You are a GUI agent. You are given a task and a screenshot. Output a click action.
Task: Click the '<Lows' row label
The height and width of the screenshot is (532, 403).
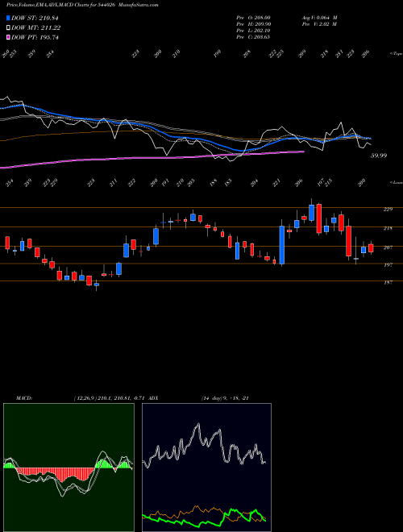tap(396, 182)
